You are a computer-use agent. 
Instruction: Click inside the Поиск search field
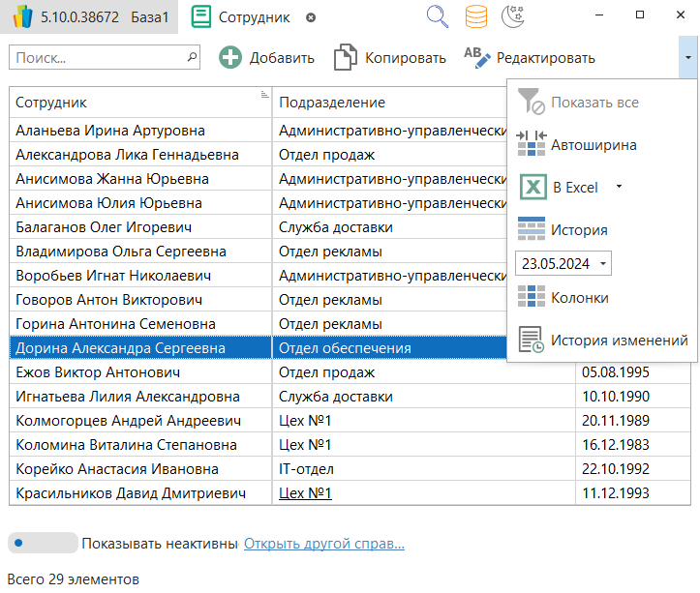click(x=97, y=58)
